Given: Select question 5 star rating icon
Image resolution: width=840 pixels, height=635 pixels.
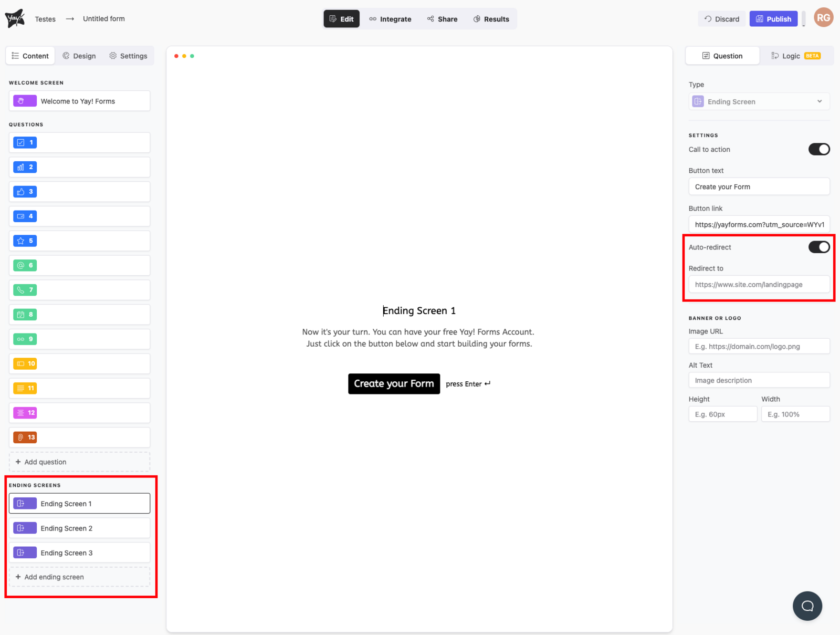Looking at the screenshot, I should pos(21,241).
